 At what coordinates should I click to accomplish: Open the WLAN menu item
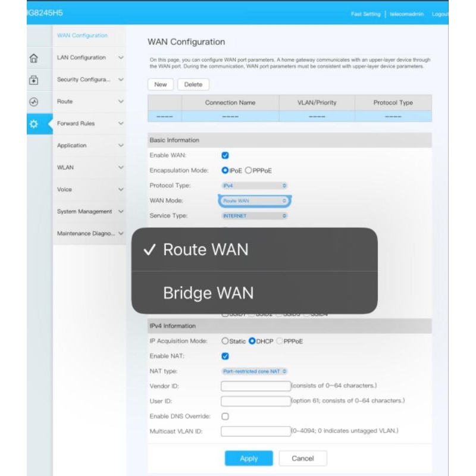(x=90, y=168)
